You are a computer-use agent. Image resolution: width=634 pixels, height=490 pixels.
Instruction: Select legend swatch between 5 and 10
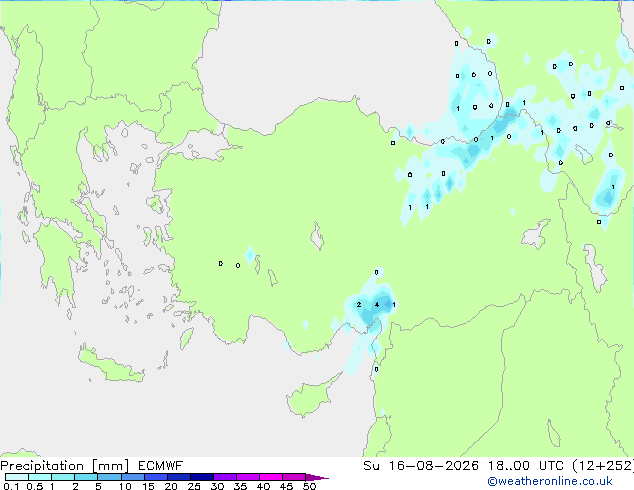click(109, 477)
